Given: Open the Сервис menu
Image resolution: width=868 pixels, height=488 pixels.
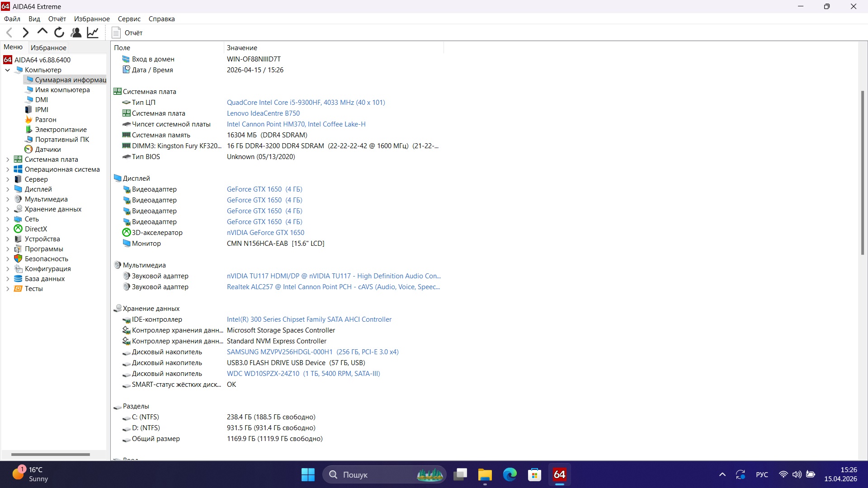Looking at the screenshot, I should 129,19.
